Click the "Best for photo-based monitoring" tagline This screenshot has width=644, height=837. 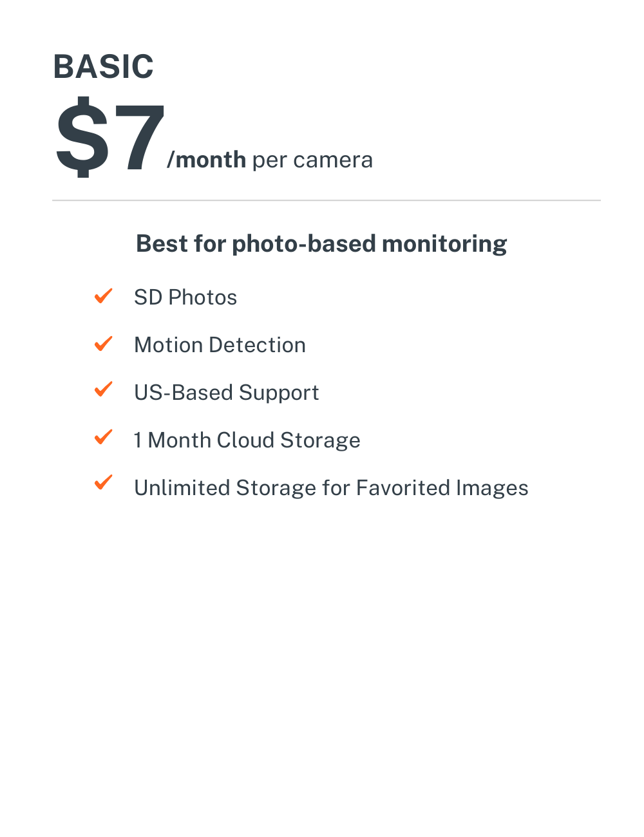321,244
